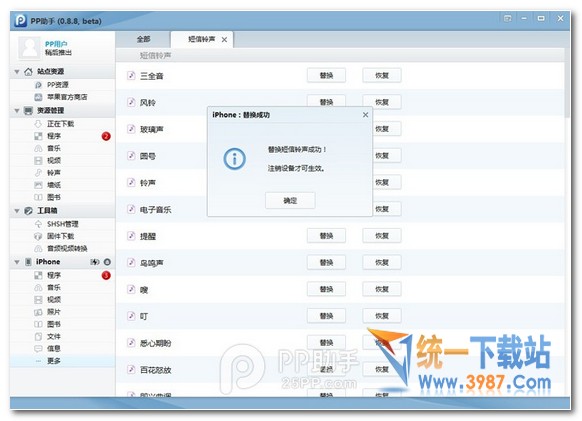Click the PP助手 logo in title bar

click(x=20, y=20)
